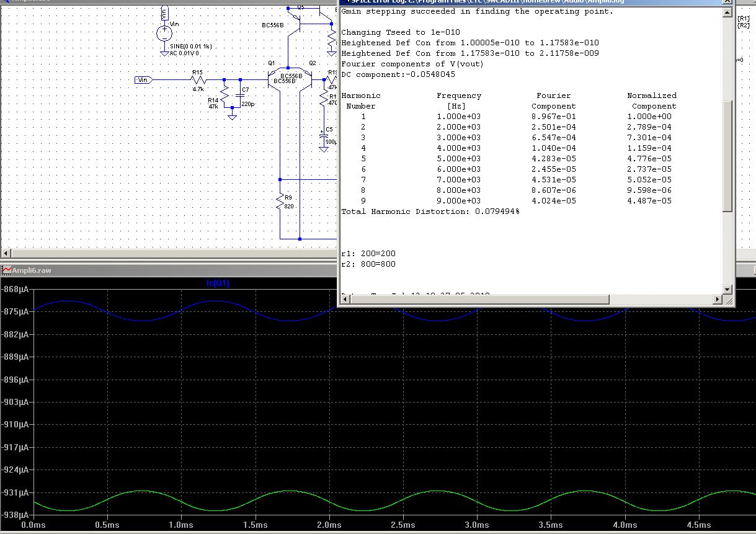This screenshot has height=534, width=756.
Task: Click the log's vertical scrollbar thumb
Action: coord(727,155)
